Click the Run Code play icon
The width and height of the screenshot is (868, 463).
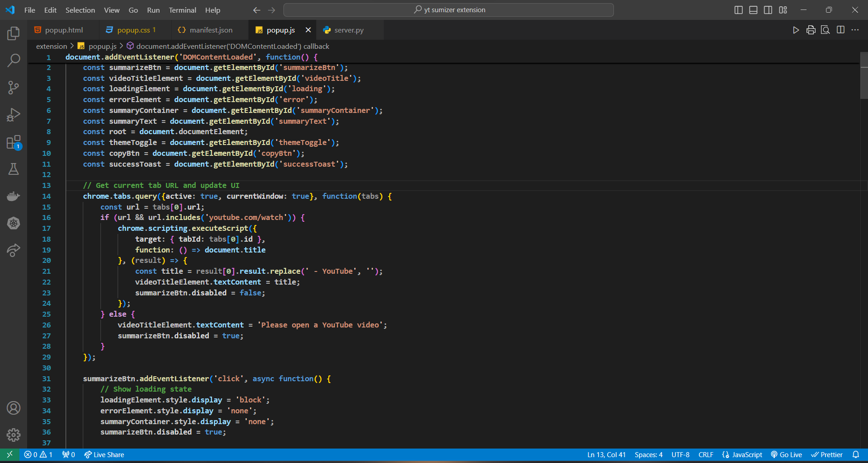(796, 30)
